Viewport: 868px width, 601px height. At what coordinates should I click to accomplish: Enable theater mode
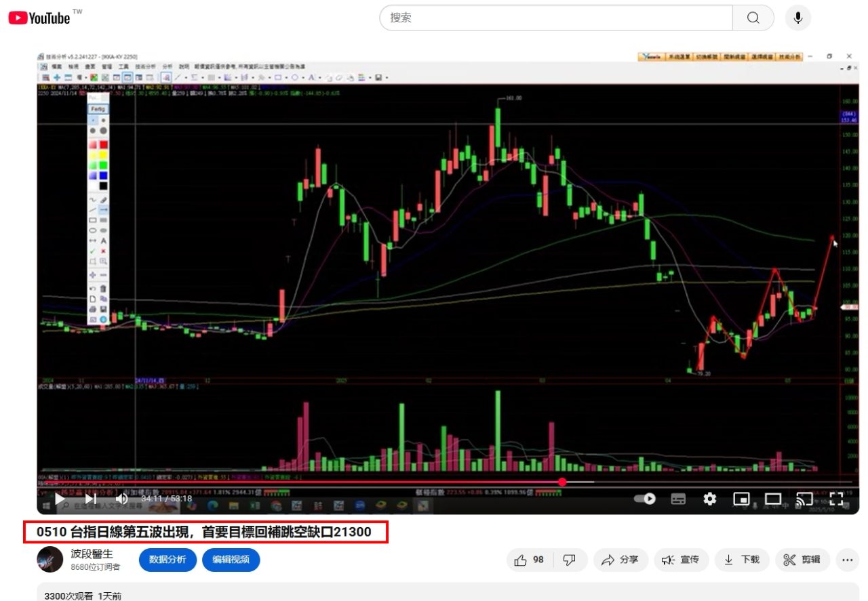[x=773, y=499]
